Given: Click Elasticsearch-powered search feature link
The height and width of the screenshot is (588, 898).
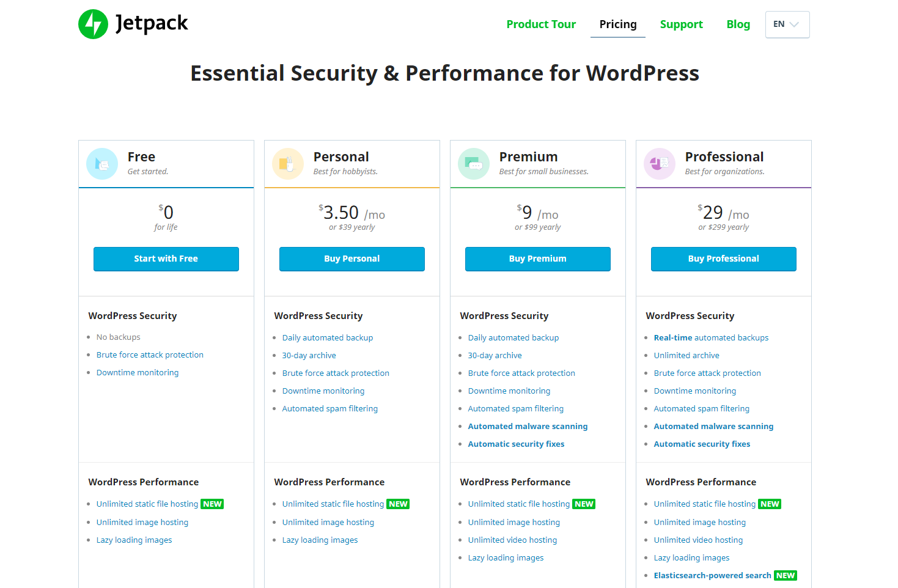Looking at the screenshot, I should click(x=712, y=575).
